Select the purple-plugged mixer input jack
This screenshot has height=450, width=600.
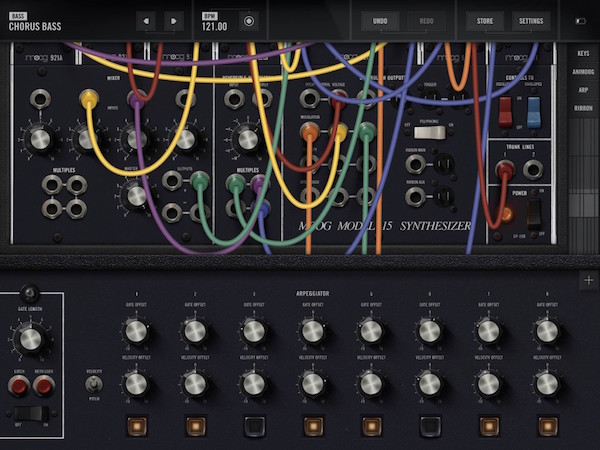pos(137,100)
